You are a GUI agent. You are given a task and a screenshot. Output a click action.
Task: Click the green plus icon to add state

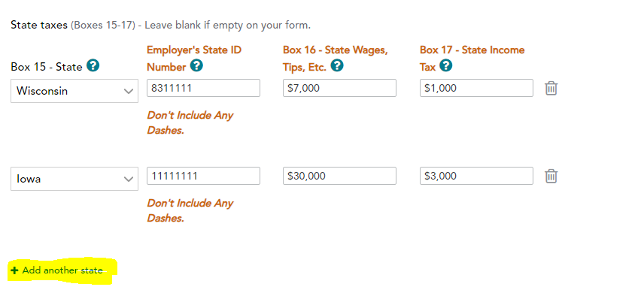click(14, 270)
